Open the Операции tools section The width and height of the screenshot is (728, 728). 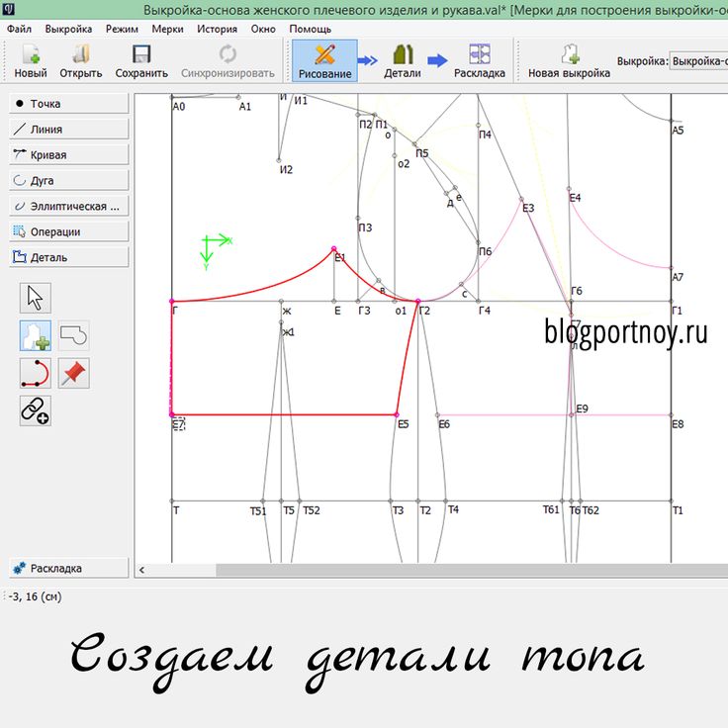[68, 231]
